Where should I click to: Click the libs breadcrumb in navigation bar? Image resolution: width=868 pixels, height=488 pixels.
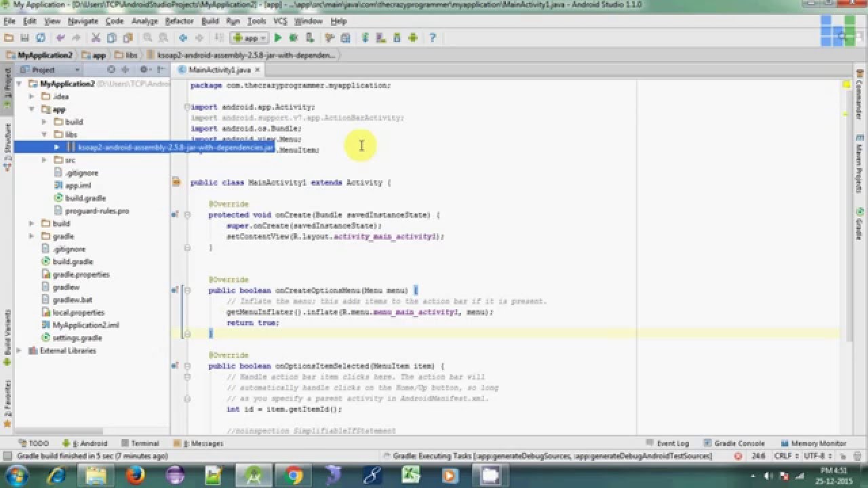click(127, 55)
